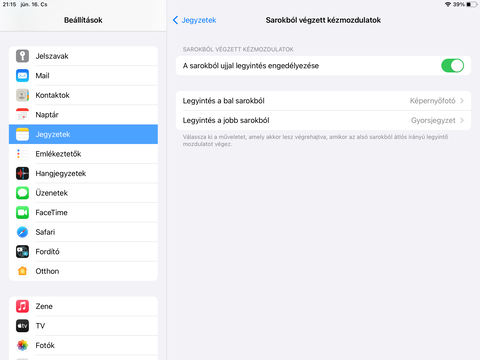
Task: Open Legyintés a jobb sarokból row
Action: tap(323, 121)
